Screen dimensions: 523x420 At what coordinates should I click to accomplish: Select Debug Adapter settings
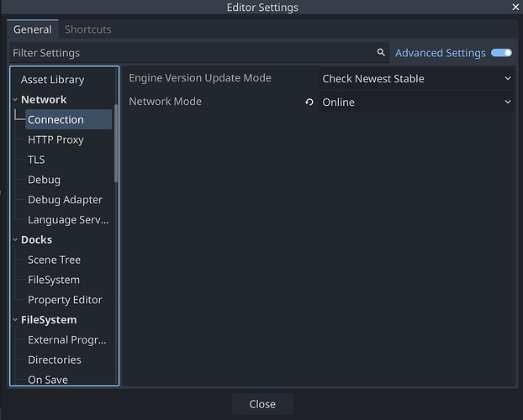click(x=65, y=200)
